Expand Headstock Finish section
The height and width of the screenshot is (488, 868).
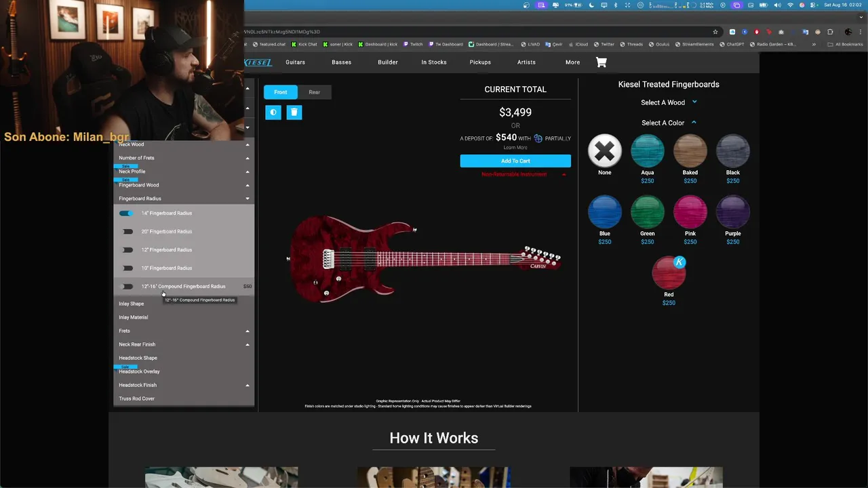point(184,385)
